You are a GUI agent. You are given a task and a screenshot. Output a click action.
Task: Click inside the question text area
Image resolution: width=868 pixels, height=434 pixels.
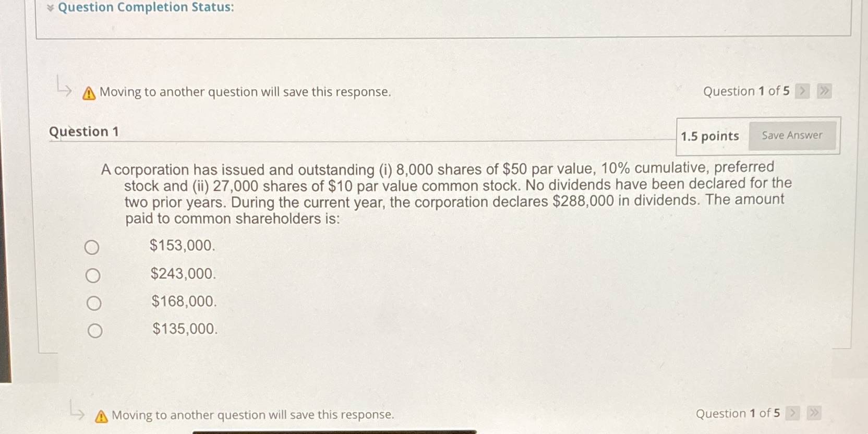438,193
